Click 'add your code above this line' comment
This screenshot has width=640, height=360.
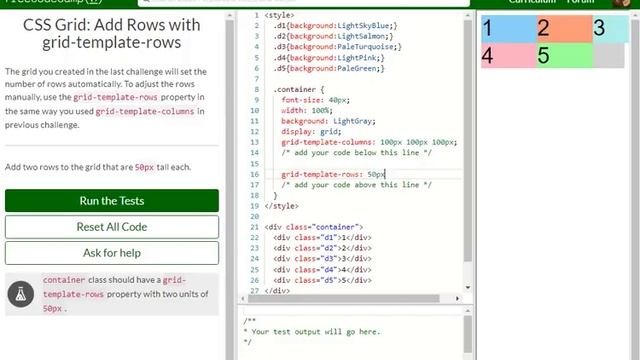[x=356, y=185]
